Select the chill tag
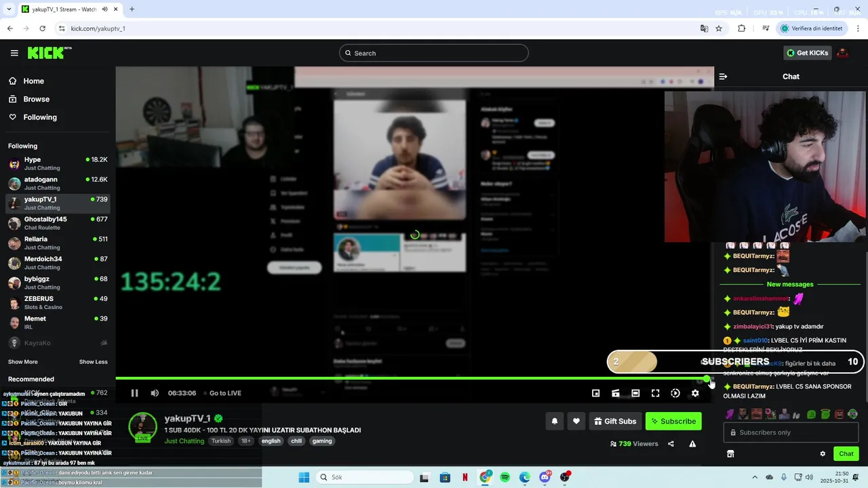The height and width of the screenshot is (488, 868). (x=296, y=441)
